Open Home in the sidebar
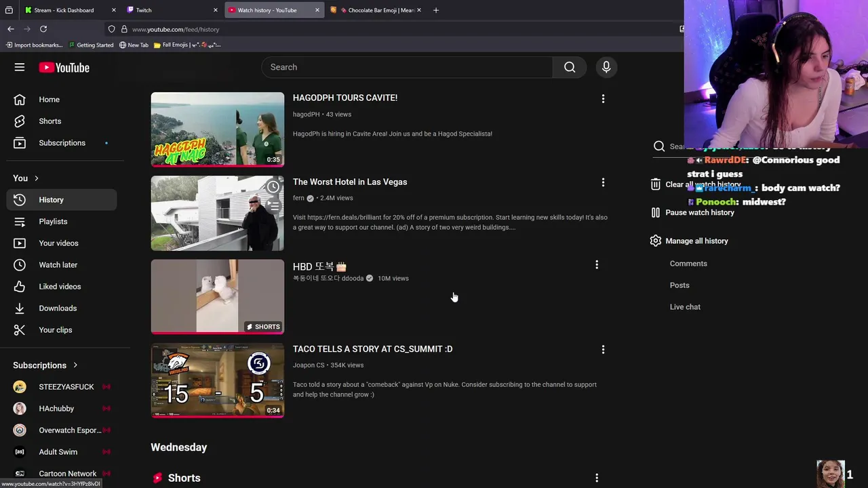This screenshot has height=488, width=868. 62,100
